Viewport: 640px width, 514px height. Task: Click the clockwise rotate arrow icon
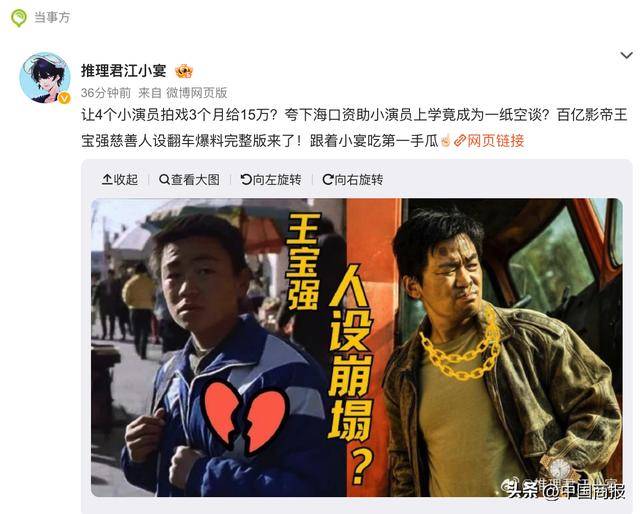coord(328,179)
